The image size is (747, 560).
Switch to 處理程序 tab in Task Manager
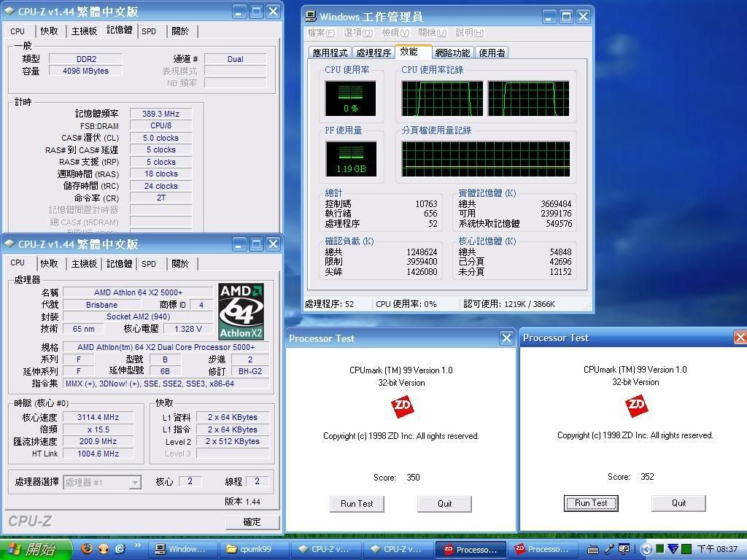click(x=373, y=52)
